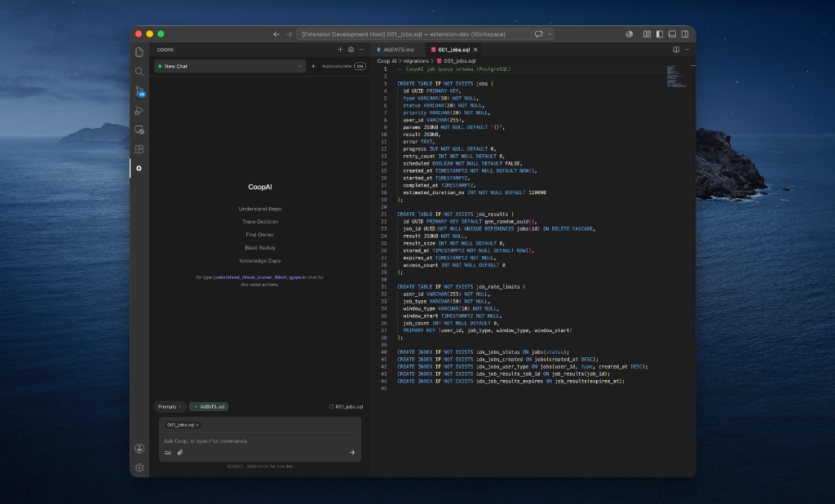Open the Manage gear in activity bar
The height and width of the screenshot is (504, 835).
coord(139,468)
